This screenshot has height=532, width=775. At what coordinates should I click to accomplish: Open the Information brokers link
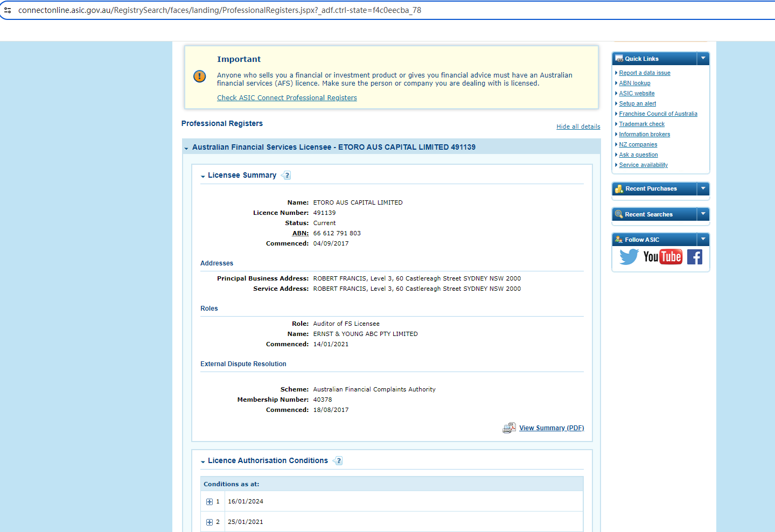[x=645, y=134]
